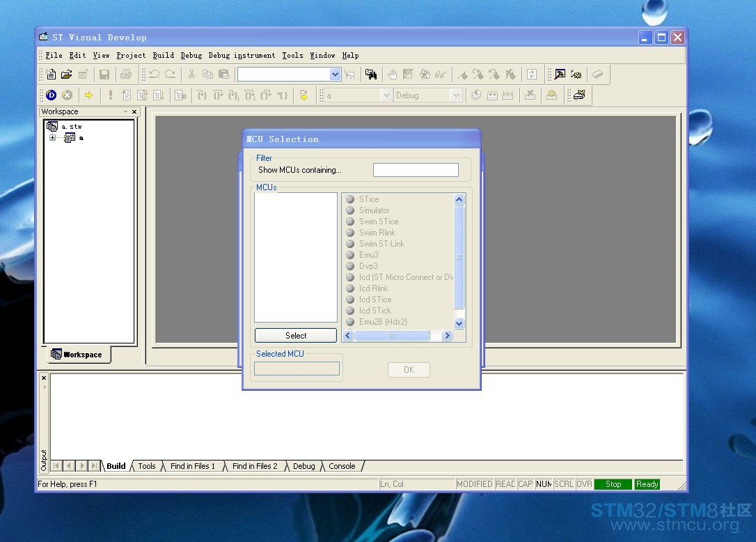Run with yellow arrow icon

point(88,95)
